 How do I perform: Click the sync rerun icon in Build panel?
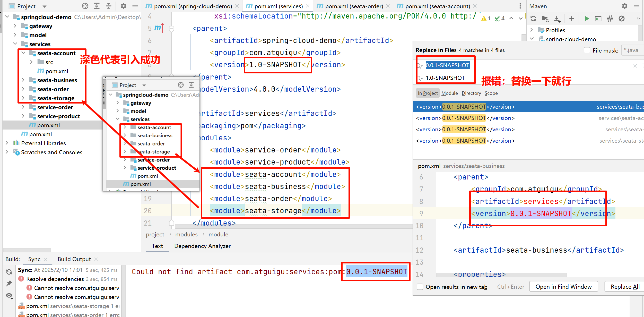pos(9,272)
